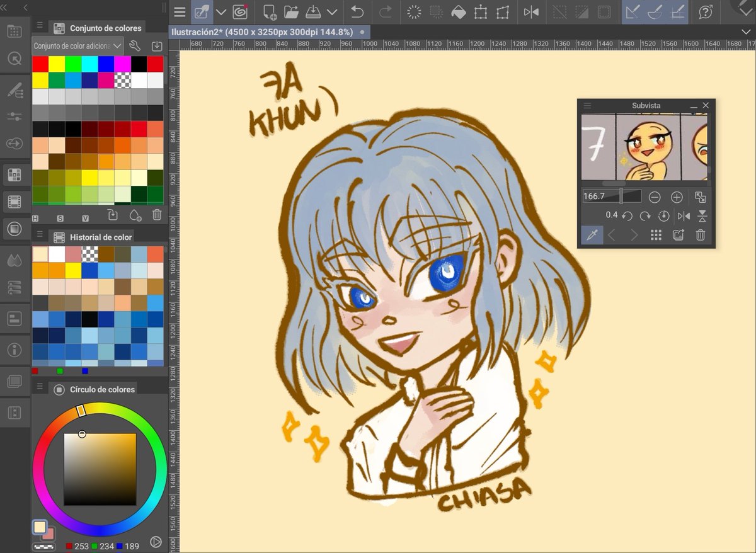Viewport: 756px width, 553px height.
Task: Open the Tool Property sliders icon
Action: click(x=14, y=117)
